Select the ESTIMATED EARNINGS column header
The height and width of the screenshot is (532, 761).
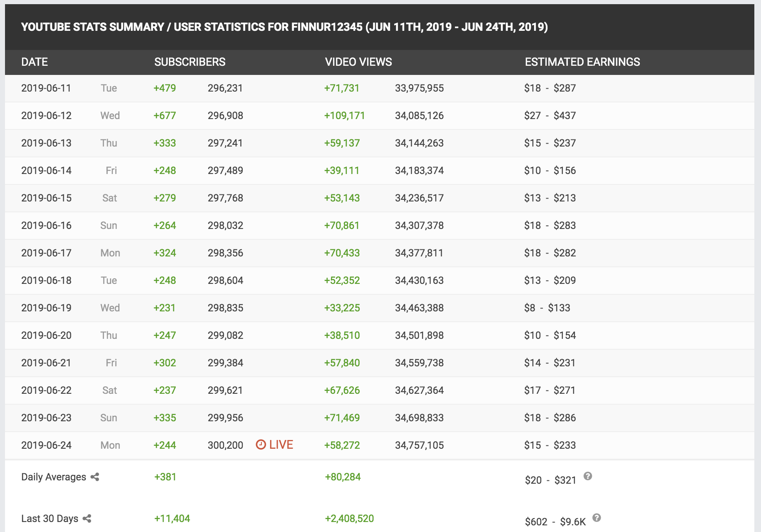[582, 62]
